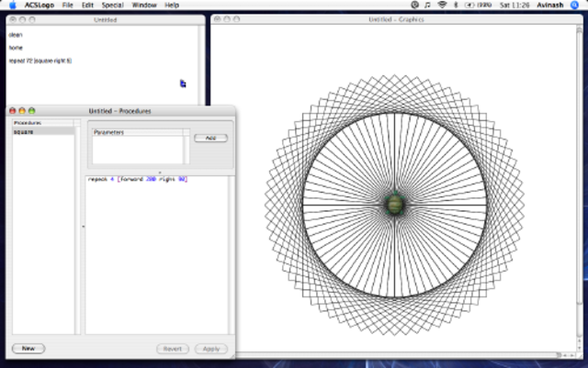The width and height of the screenshot is (588, 368).
Task: Close the Procedures window
Action: click(12, 110)
